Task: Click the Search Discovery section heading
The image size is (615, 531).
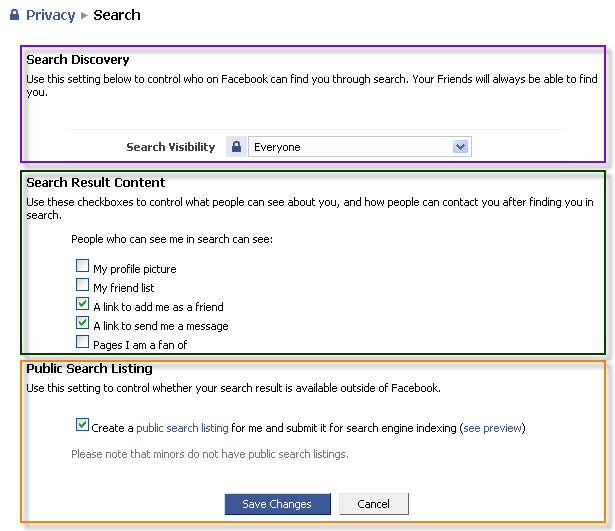Action: coord(78,60)
